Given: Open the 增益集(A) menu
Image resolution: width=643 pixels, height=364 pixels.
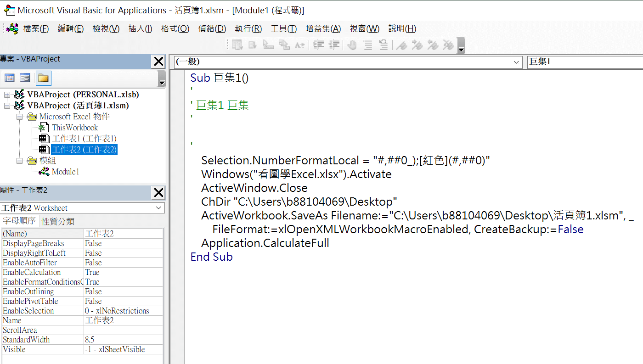Looking at the screenshot, I should (x=323, y=28).
